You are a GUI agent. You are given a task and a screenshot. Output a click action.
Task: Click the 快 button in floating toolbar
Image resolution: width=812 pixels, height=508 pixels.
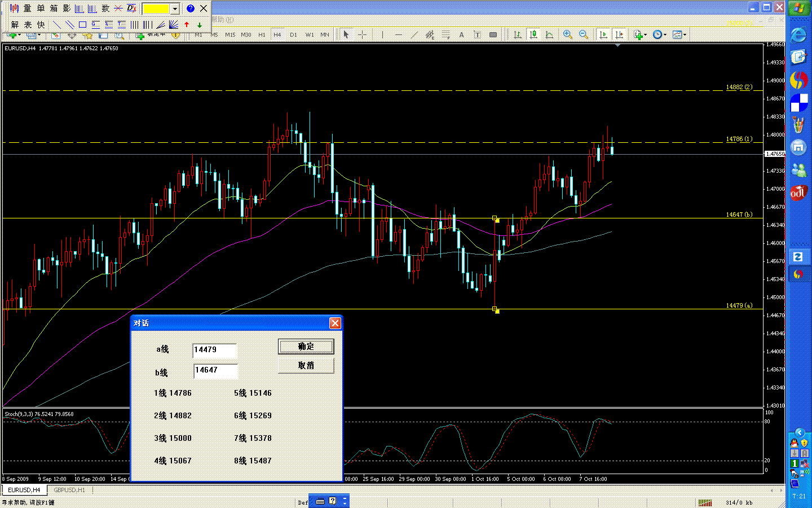[41, 25]
